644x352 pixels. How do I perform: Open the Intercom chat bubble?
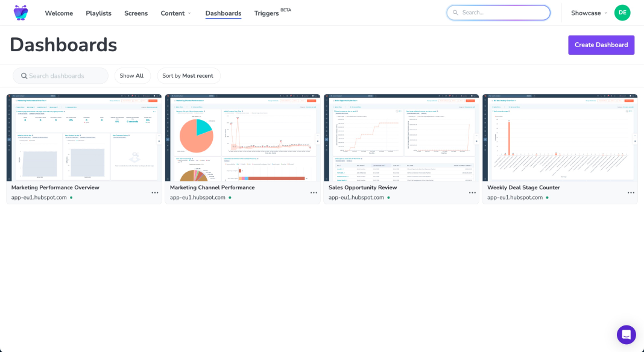(626, 335)
